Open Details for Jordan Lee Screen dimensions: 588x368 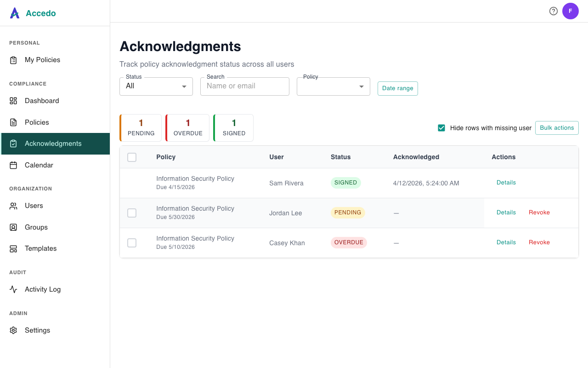[506, 213]
